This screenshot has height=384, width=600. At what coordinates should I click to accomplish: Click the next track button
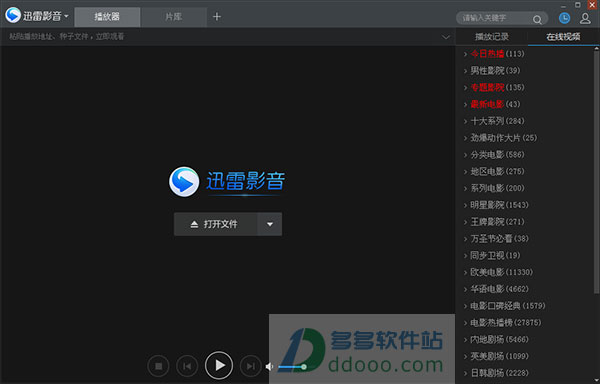point(251,366)
